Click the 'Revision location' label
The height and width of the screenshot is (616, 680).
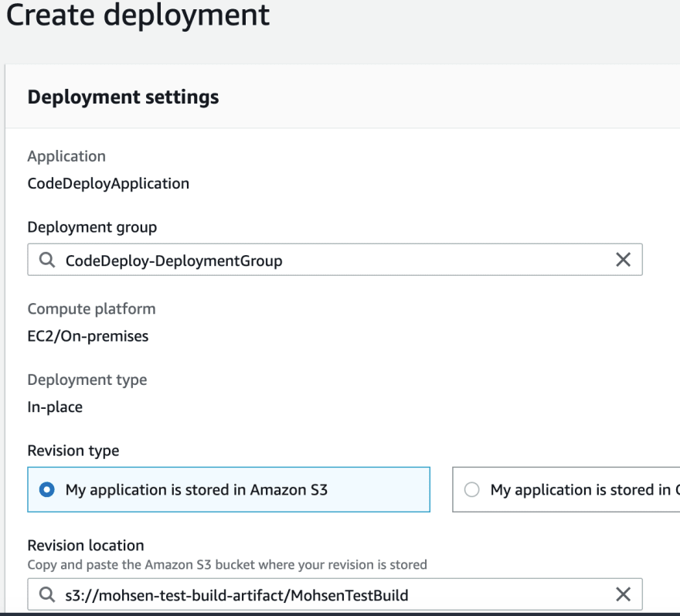[x=86, y=546]
